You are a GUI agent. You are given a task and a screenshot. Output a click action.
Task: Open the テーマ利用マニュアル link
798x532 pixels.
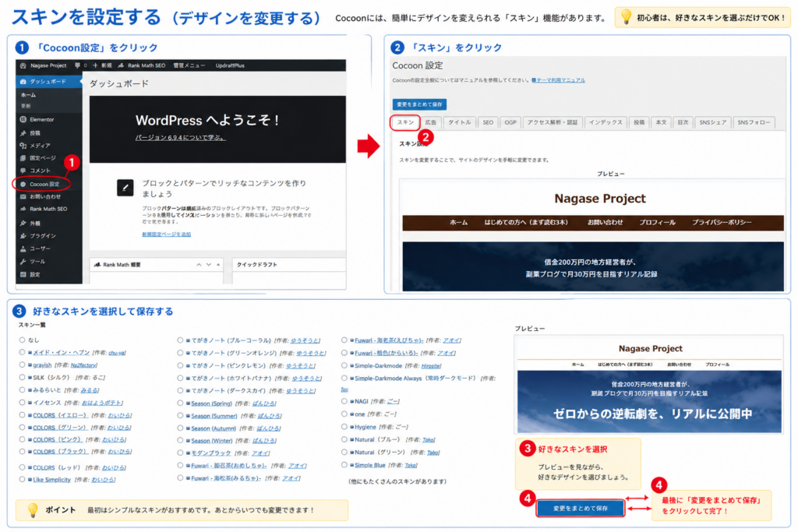560,80
